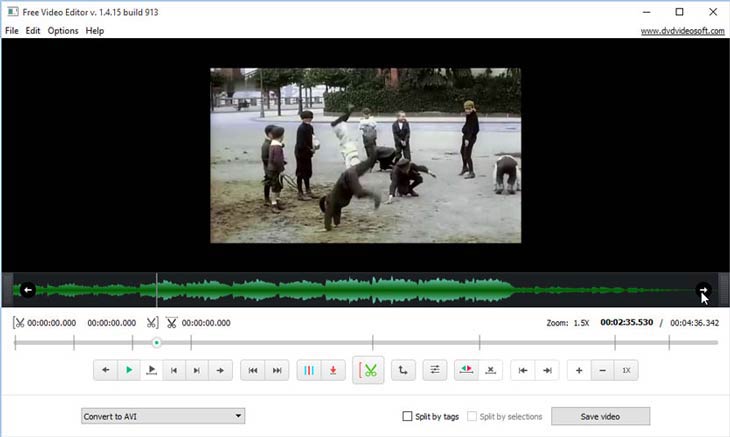730x437 pixels.
Task: Maximize the Free Video Editor window
Action: [x=679, y=12]
